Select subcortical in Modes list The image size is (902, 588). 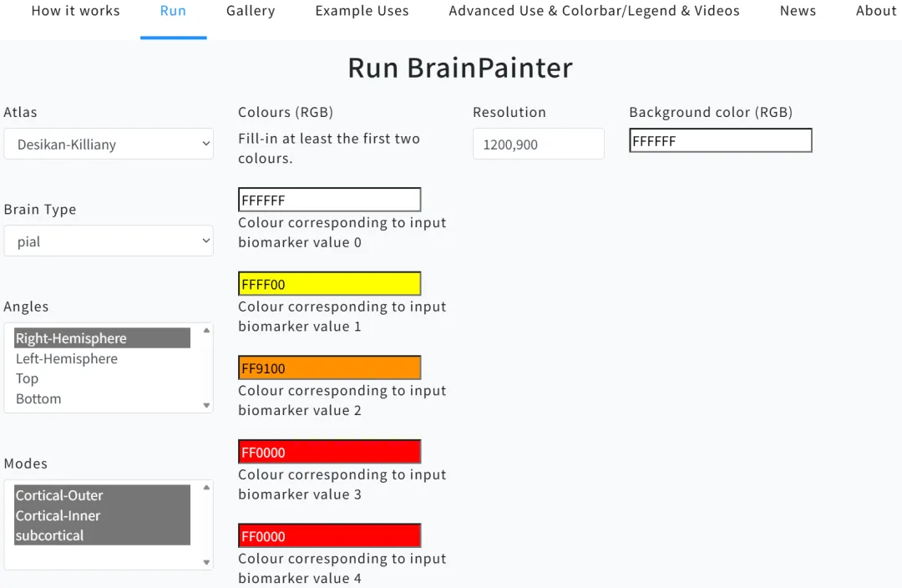pos(103,535)
